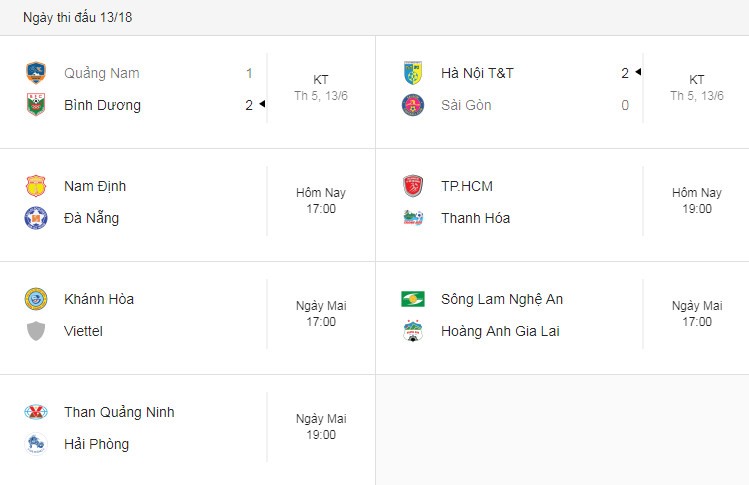Select the Hà Nội T&T club logo
This screenshot has width=749, height=485.
[x=413, y=73]
